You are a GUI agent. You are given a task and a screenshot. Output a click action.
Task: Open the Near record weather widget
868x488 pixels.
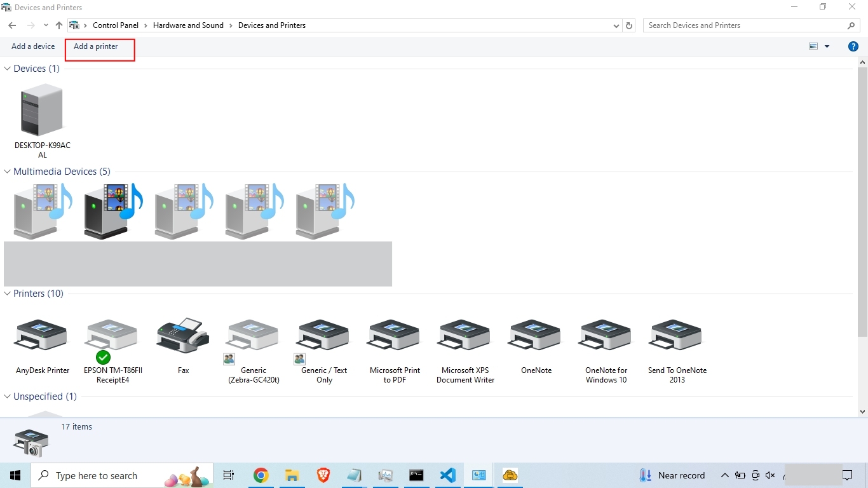click(x=672, y=475)
